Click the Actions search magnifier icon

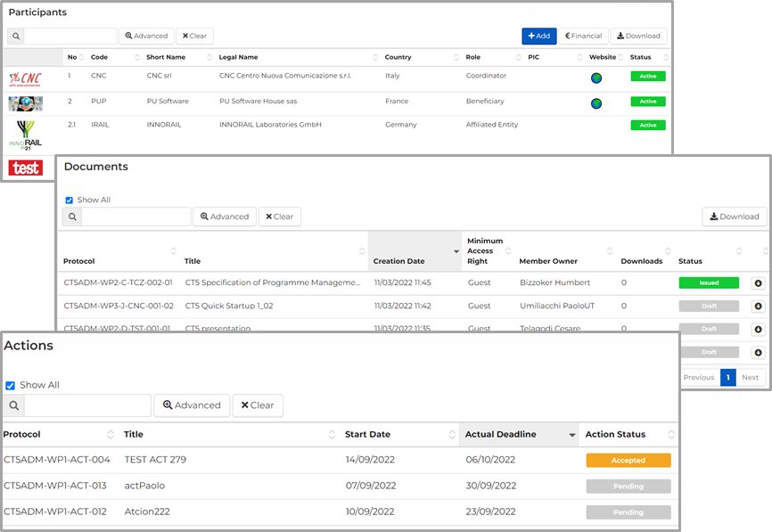(x=13, y=405)
